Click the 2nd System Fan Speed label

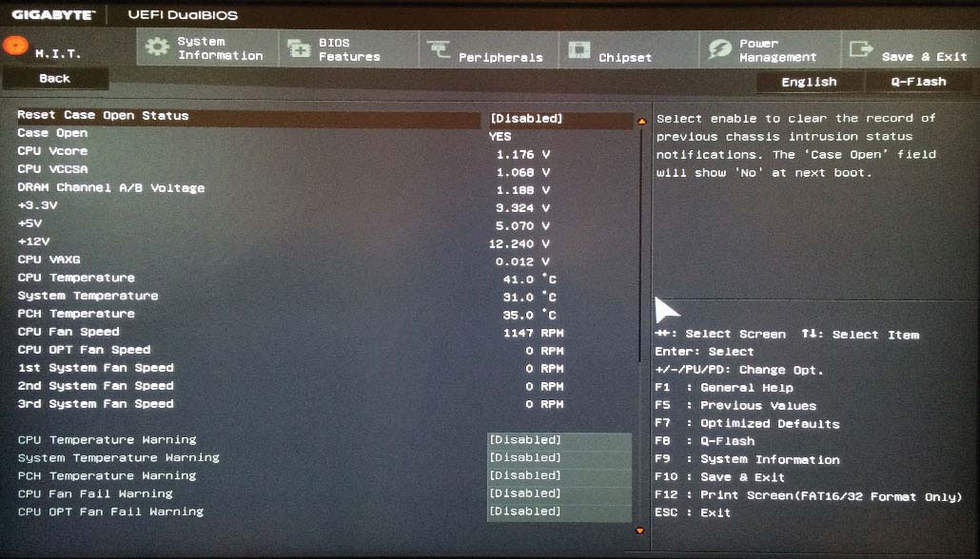[96, 386]
